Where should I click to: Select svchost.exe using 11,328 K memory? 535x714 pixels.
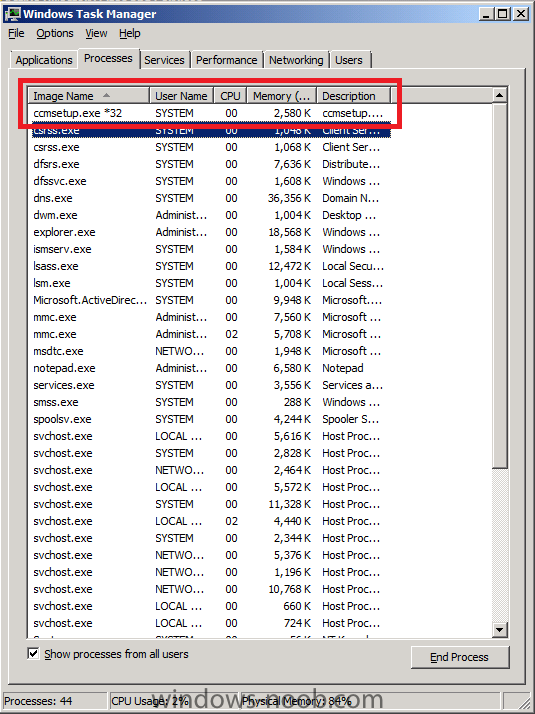click(209, 504)
